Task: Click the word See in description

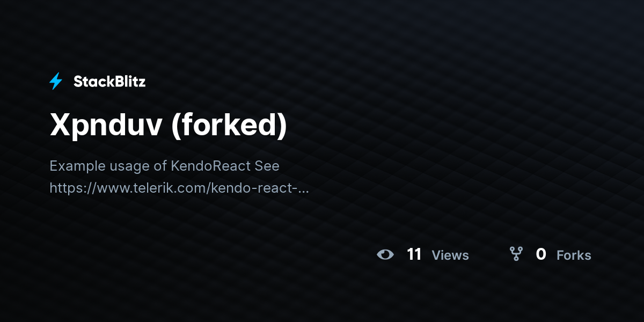Action: [x=267, y=166]
